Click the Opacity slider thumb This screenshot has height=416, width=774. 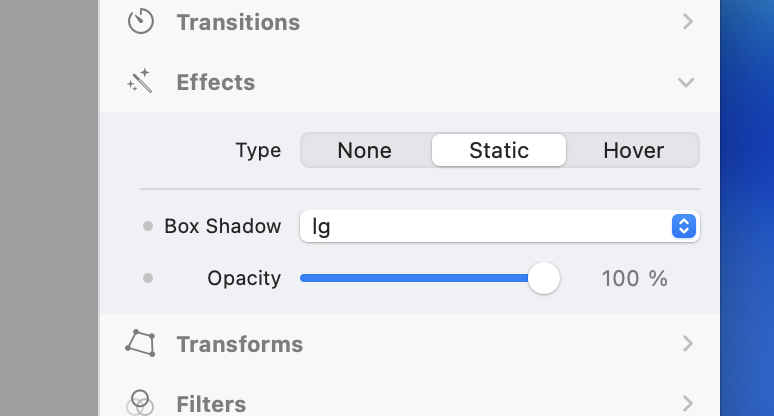(543, 278)
